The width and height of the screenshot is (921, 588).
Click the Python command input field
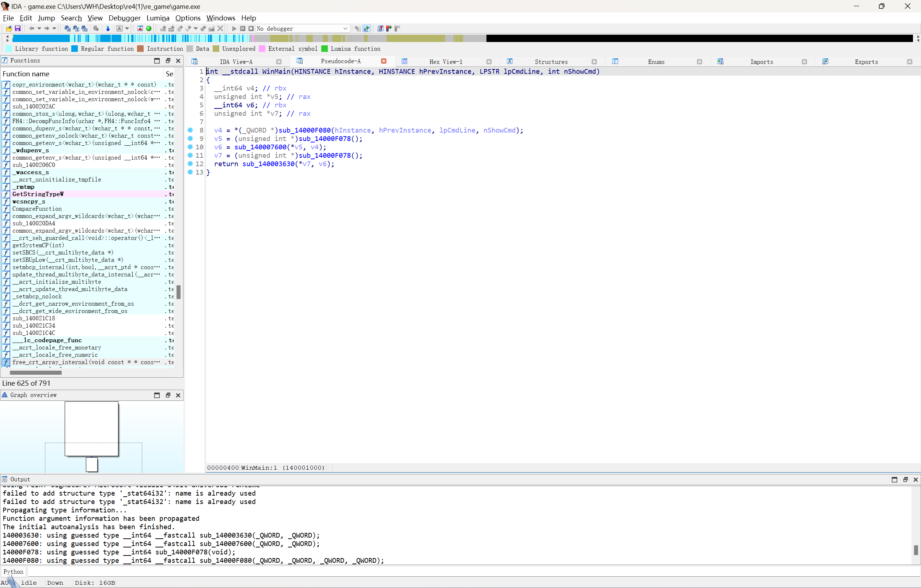click(474, 572)
